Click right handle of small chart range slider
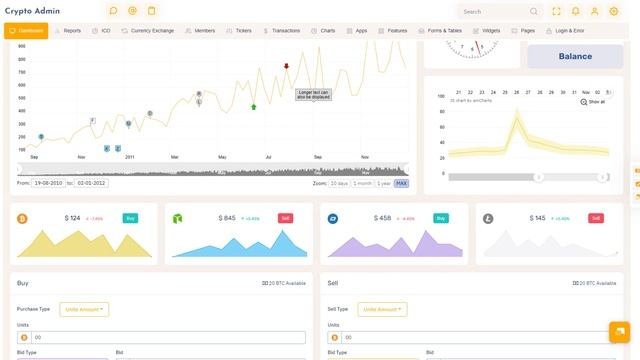The height and width of the screenshot is (360, 640). [602, 177]
